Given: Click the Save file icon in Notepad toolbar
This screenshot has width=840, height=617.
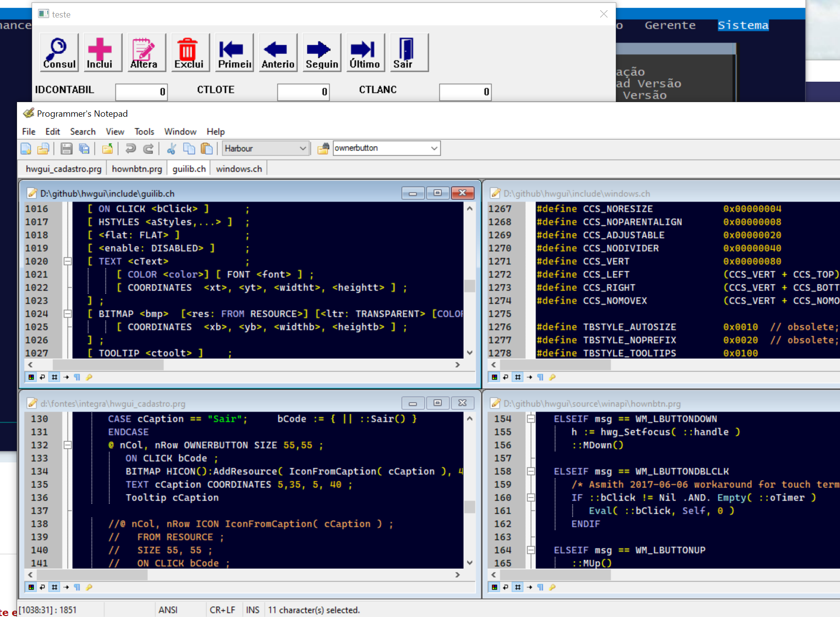Looking at the screenshot, I should (66, 149).
